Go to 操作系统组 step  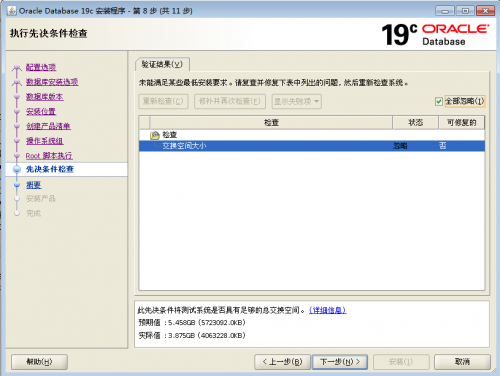[45, 141]
